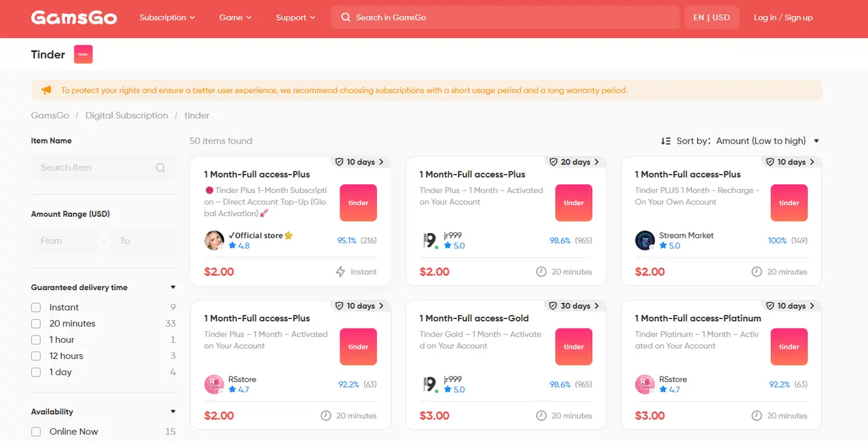This screenshot has width=868, height=441.
Task: Click the GamsGo logo
Action: [x=74, y=18]
